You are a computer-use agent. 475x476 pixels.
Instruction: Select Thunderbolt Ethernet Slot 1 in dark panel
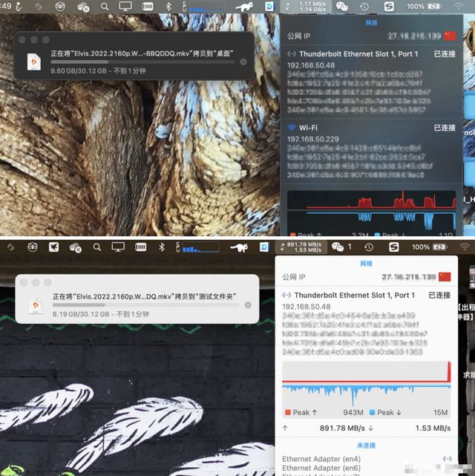[371, 54]
